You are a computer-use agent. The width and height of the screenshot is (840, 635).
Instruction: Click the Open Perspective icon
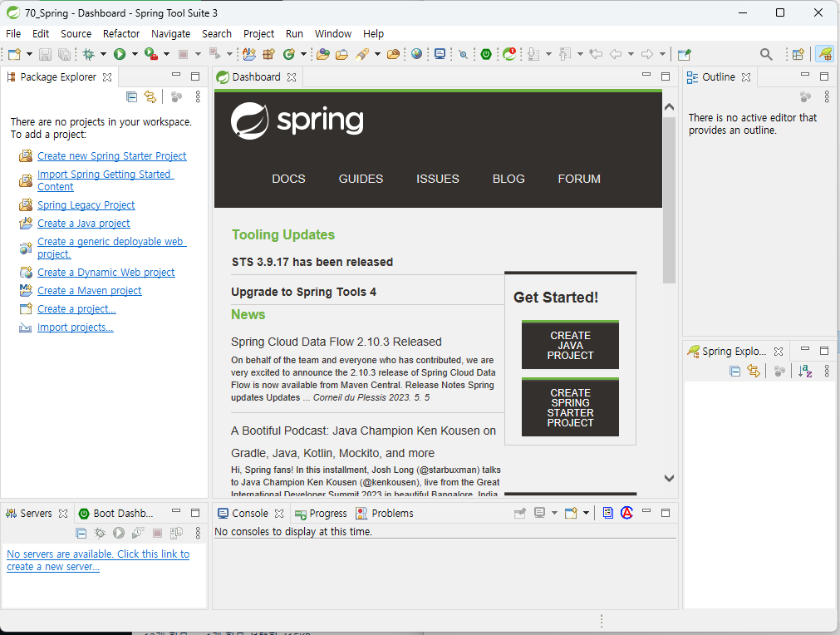tap(798, 54)
